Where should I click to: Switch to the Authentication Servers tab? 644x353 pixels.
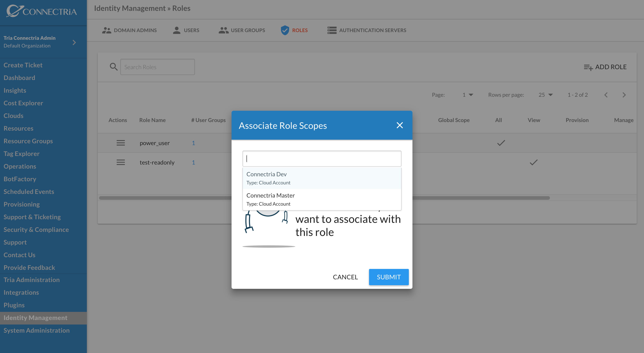tap(367, 30)
